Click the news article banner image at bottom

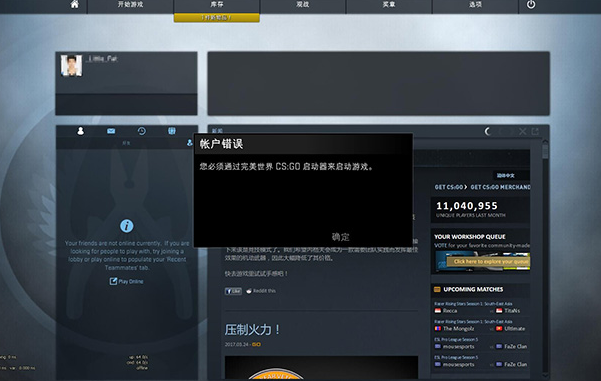click(321, 368)
